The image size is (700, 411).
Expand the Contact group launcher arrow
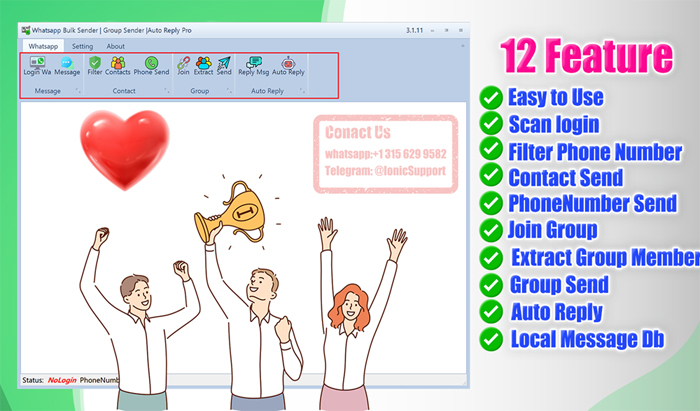click(167, 91)
